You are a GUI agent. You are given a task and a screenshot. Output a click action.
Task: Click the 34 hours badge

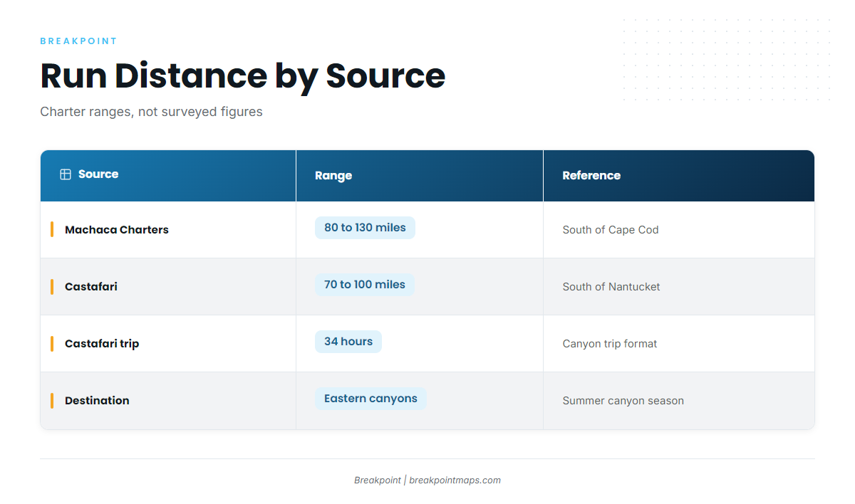[x=348, y=342]
